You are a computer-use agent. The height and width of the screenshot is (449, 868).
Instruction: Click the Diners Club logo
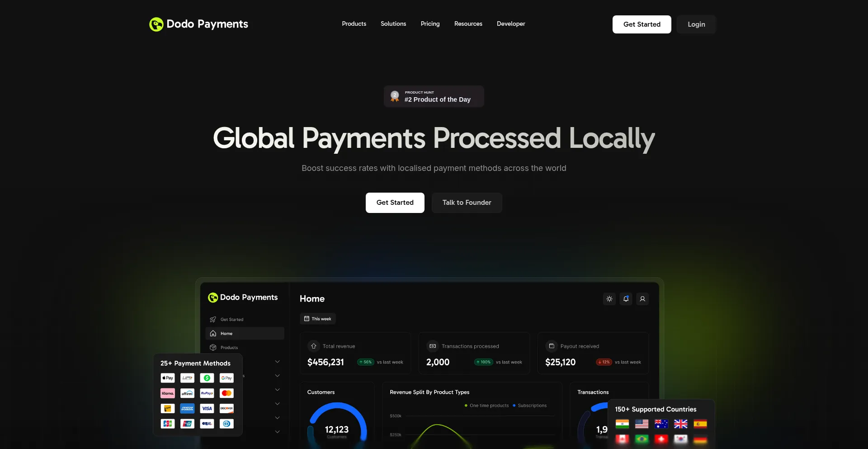[x=226, y=424]
